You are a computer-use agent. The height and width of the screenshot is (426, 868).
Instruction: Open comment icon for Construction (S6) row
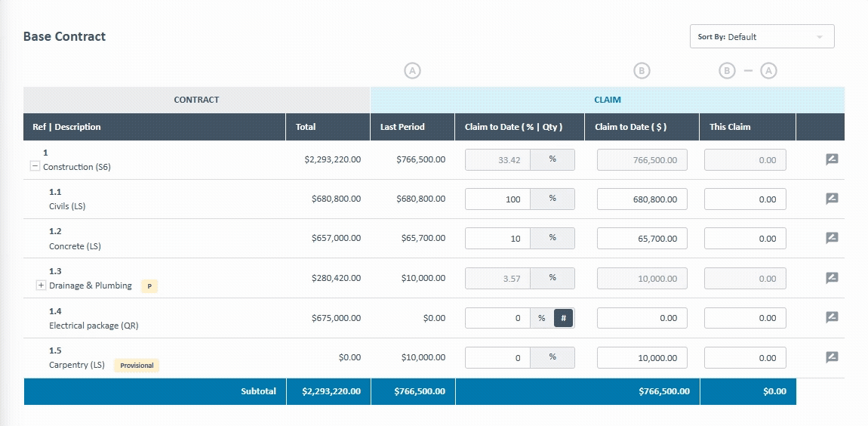tap(832, 159)
